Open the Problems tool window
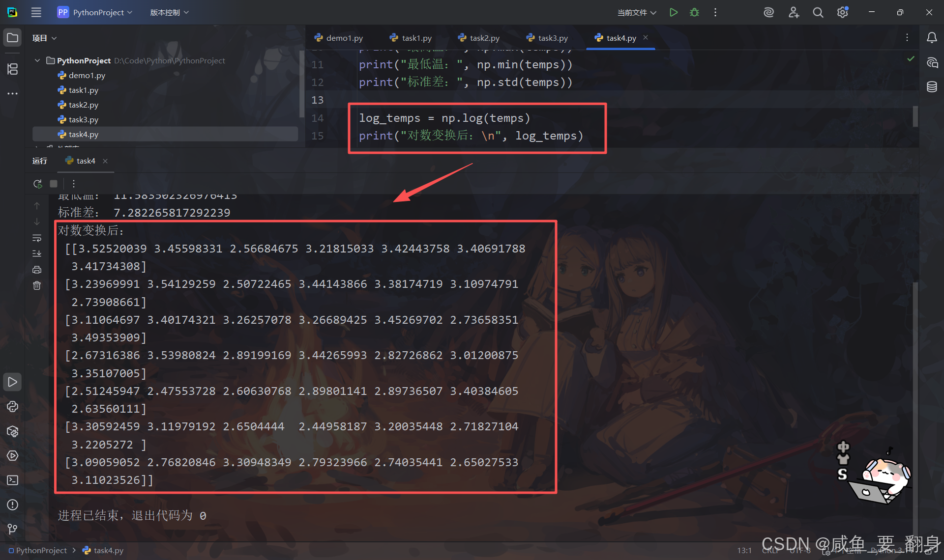 (12, 504)
